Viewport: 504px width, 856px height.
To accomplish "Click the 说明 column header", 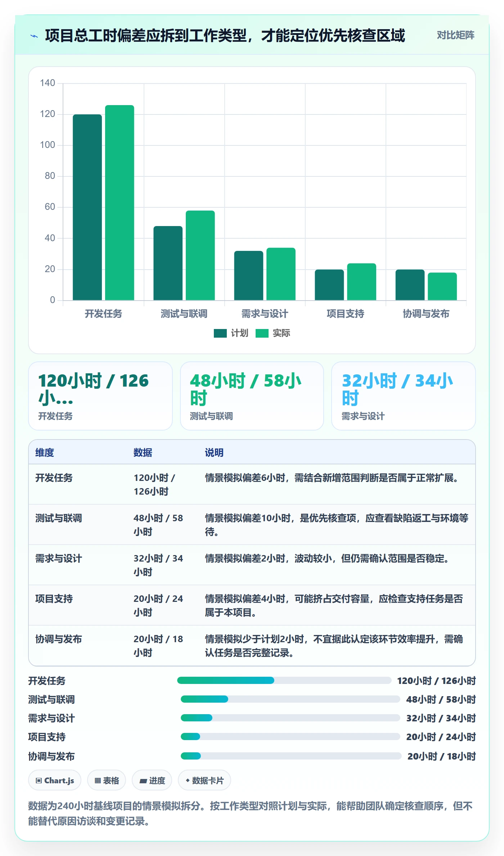I will click(x=214, y=452).
